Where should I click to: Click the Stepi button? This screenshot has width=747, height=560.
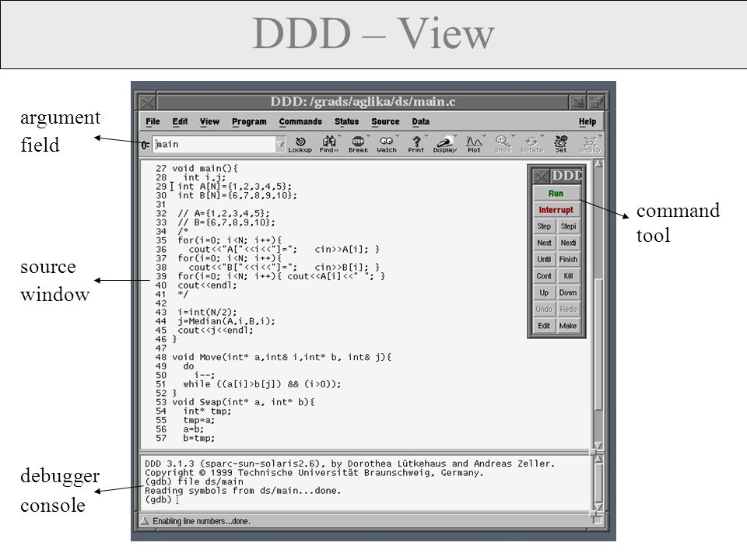[x=568, y=226]
